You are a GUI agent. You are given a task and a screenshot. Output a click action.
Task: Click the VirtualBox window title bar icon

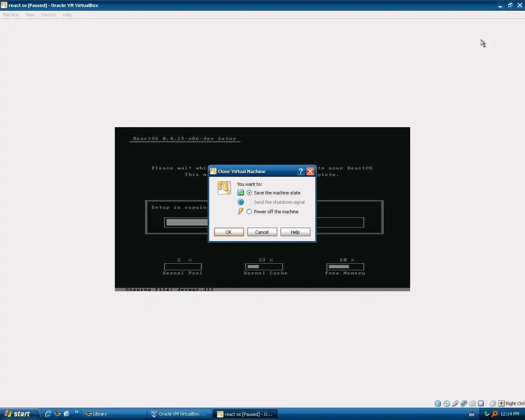[4, 5]
